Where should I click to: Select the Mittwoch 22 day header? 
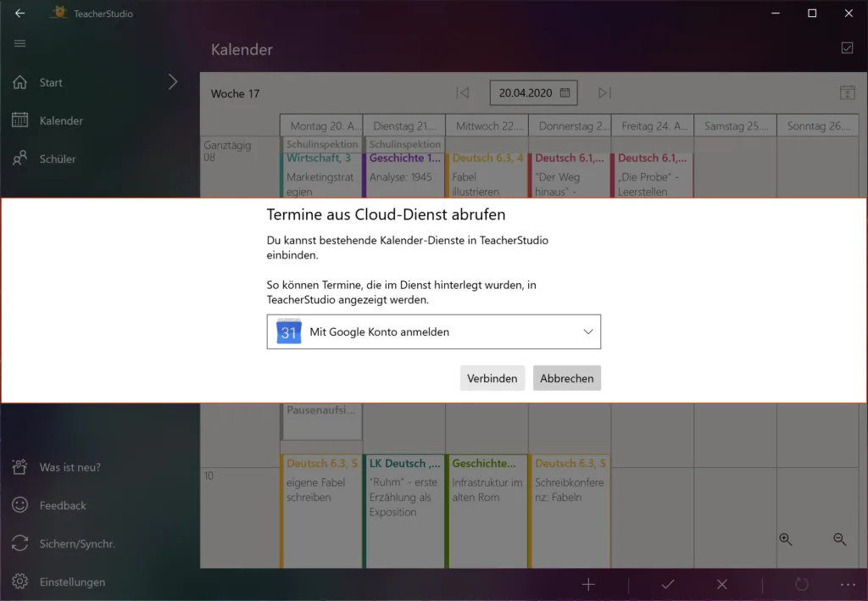[487, 125]
